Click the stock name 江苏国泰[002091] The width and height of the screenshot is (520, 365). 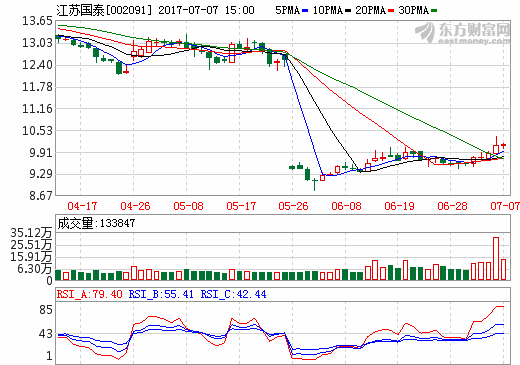point(104,10)
